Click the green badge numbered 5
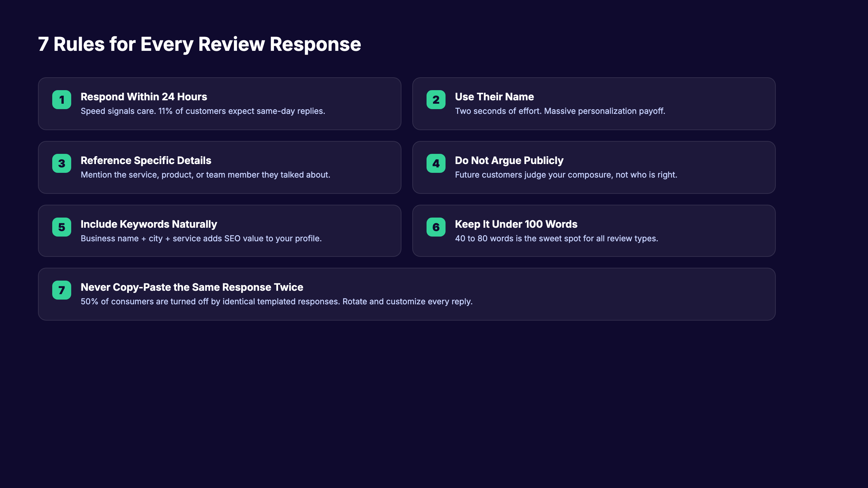Image resolution: width=868 pixels, height=488 pixels. (61, 227)
